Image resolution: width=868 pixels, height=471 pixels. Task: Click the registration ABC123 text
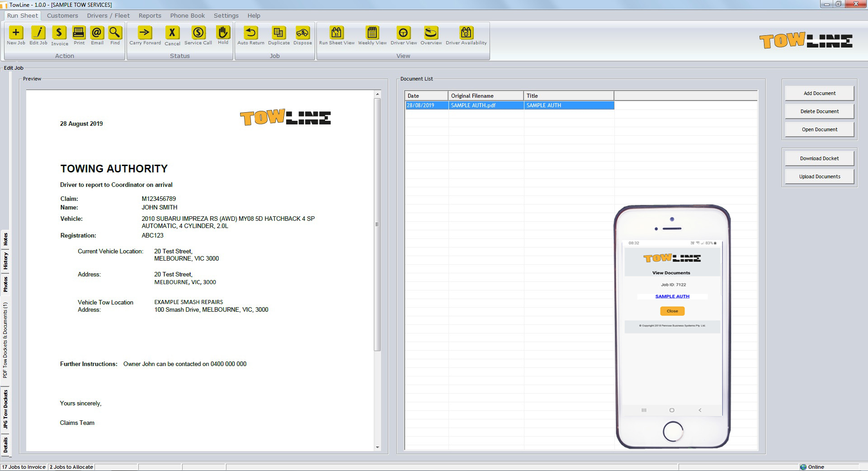[152, 235]
